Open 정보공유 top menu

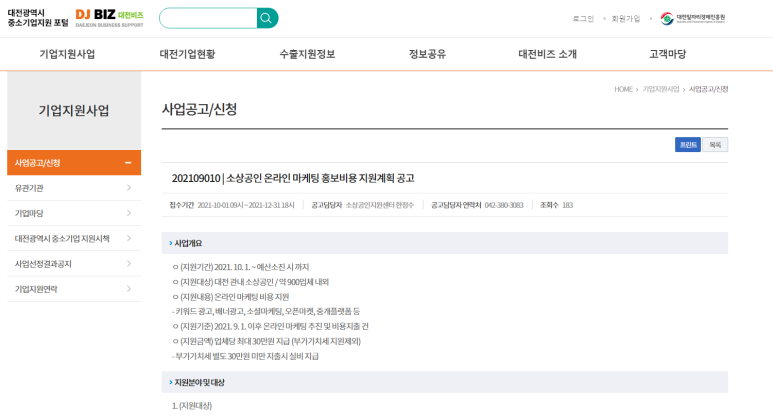tap(427, 54)
